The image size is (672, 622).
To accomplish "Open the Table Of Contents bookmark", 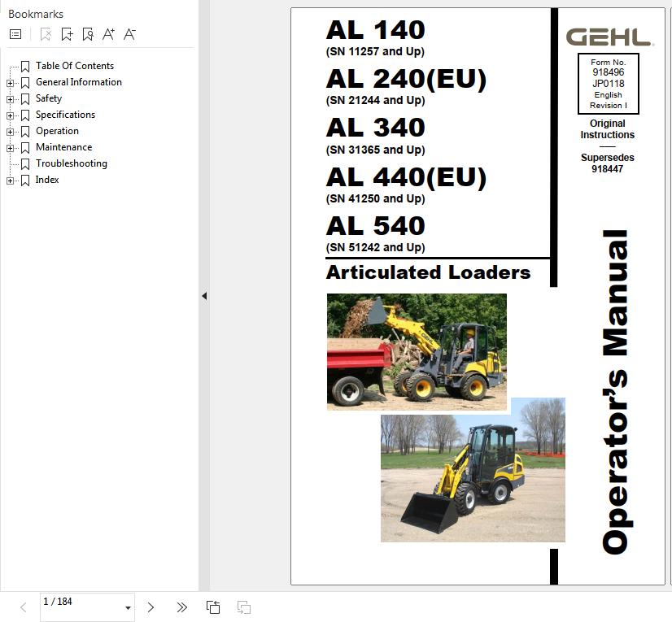I will click(x=75, y=66).
